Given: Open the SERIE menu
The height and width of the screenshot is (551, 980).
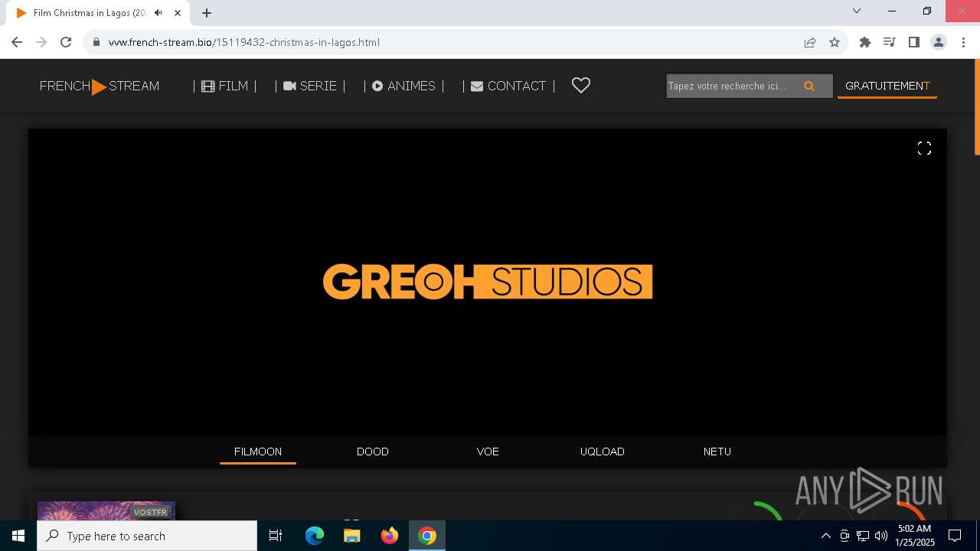Looking at the screenshot, I should coord(310,86).
